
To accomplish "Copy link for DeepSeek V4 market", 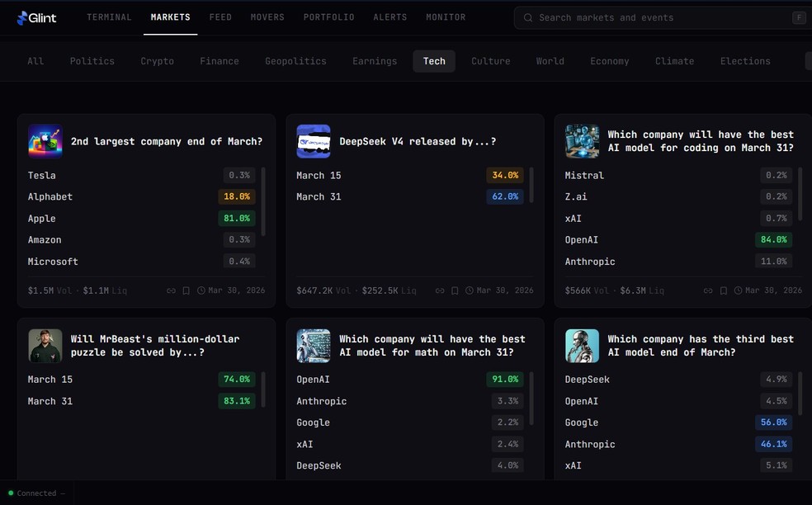I will (440, 290).
